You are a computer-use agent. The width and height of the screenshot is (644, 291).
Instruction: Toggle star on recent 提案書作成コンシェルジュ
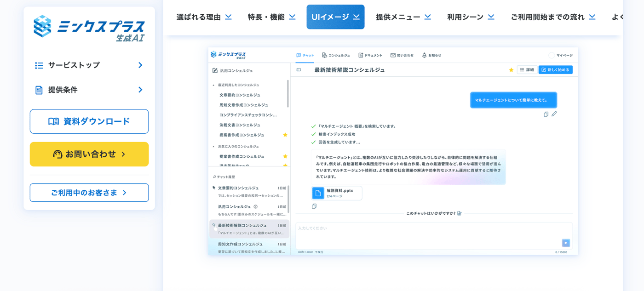[285, 135]
